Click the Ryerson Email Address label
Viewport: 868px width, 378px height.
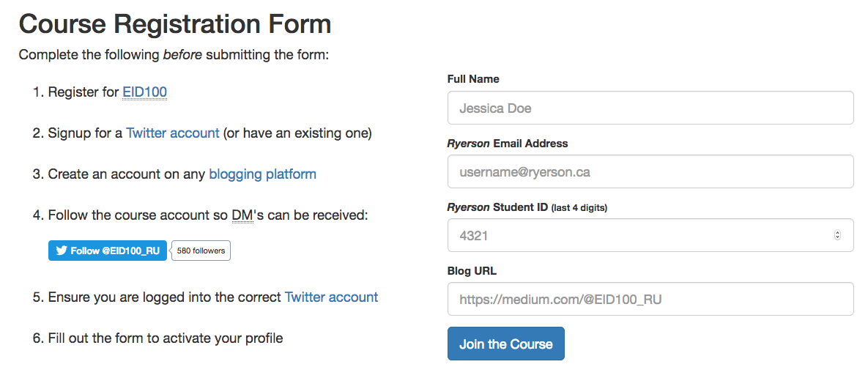[508, 144]
